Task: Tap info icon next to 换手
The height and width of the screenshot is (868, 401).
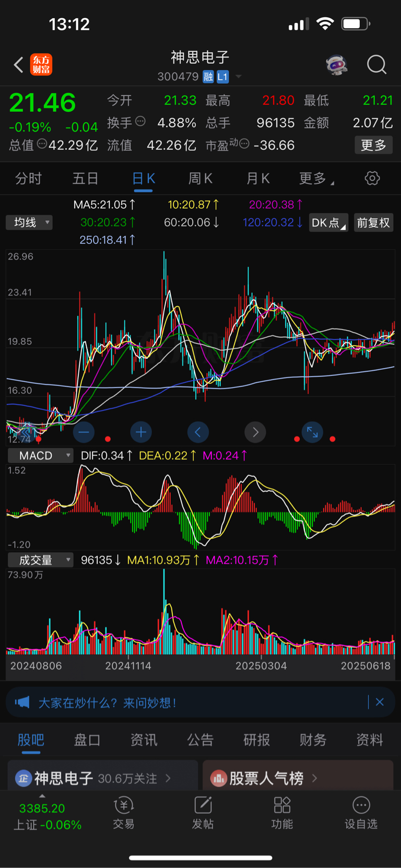Action: pos(140,122)
